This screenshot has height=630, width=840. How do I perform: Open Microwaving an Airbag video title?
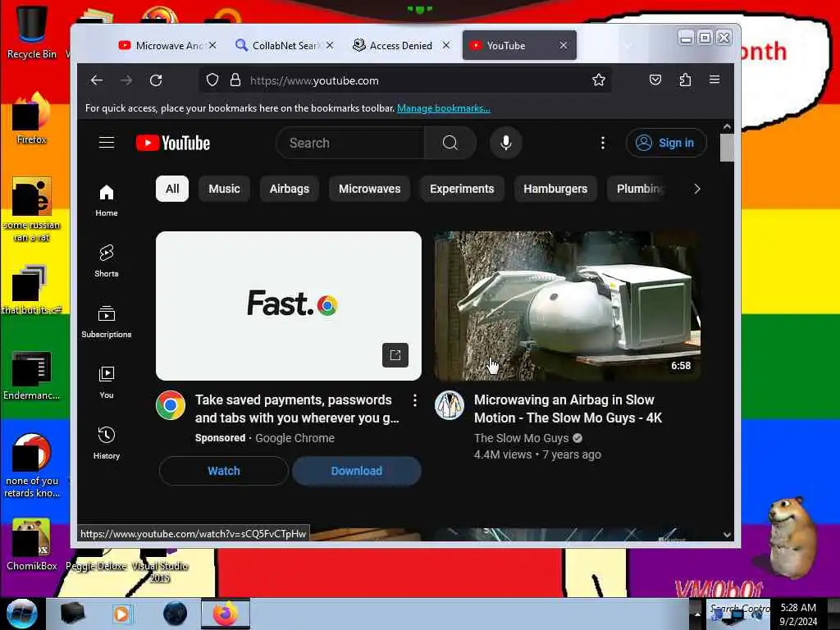[568, 409]
